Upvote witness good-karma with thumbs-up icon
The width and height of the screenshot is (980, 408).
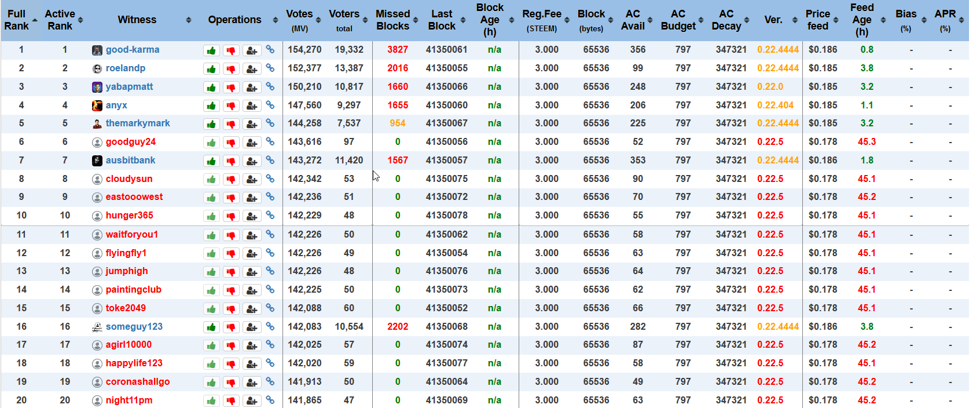pos(211,50)
